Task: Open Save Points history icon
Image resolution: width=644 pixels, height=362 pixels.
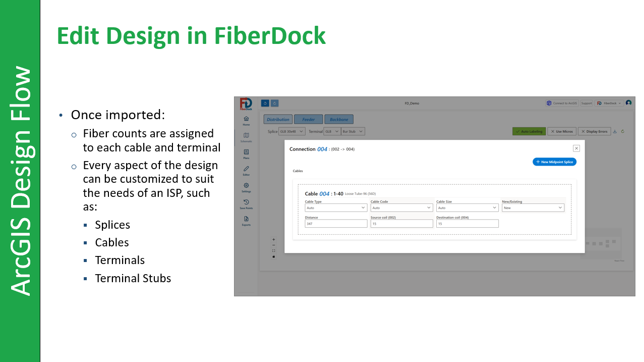Action: 246,202
